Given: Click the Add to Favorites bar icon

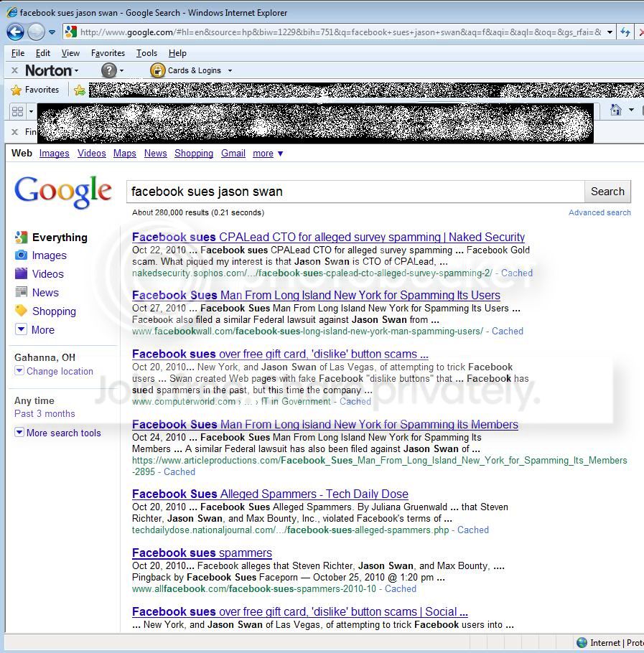Looking at the screenshot, I should click(79, 90).
